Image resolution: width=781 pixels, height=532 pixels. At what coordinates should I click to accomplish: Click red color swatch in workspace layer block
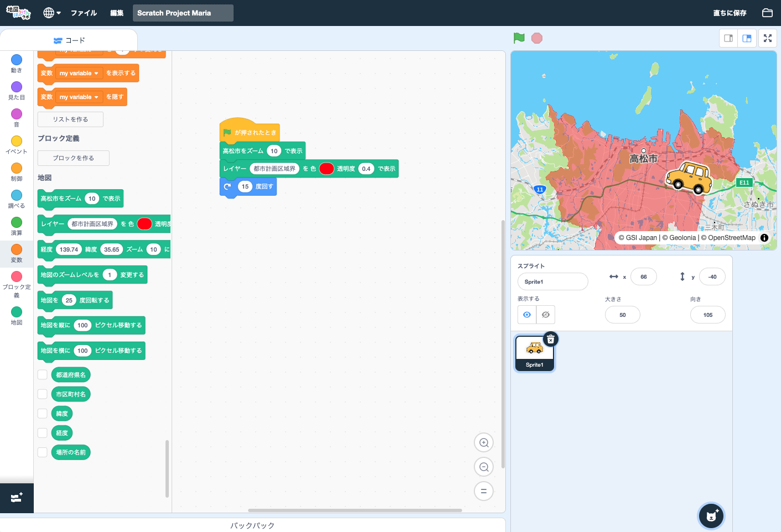[327, 169]
